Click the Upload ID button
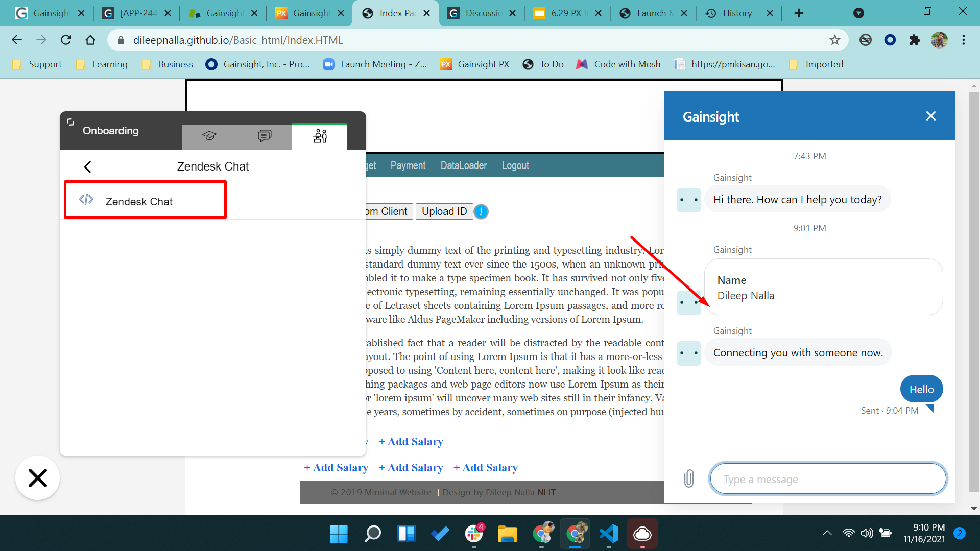 (444, 211)
